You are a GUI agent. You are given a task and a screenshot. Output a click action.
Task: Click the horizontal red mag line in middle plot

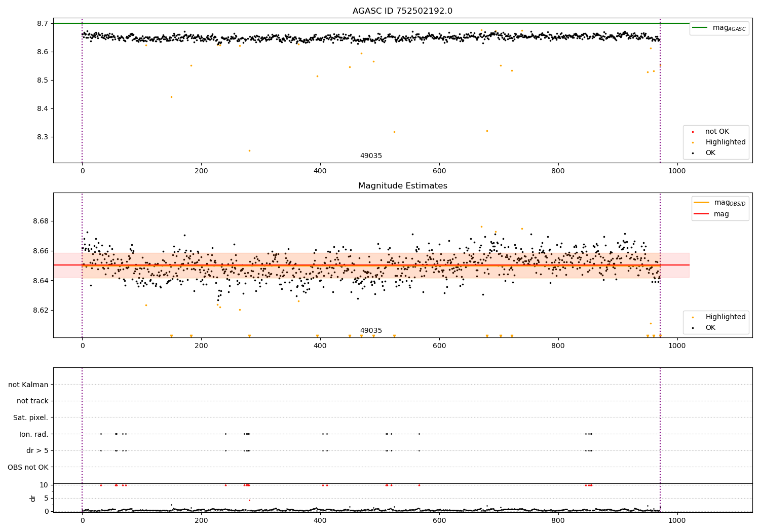pos(371,265)
